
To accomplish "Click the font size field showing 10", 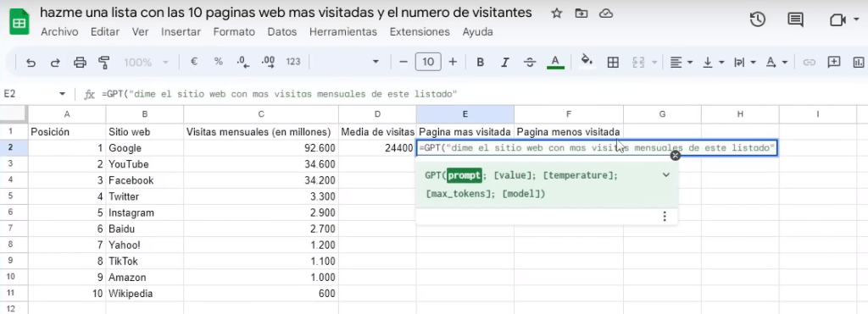I will coord(428,62).
